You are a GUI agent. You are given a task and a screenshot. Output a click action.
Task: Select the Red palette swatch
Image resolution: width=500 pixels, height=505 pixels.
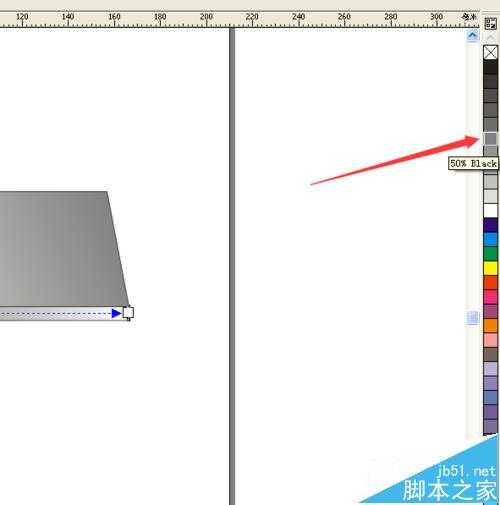point(490,282)
